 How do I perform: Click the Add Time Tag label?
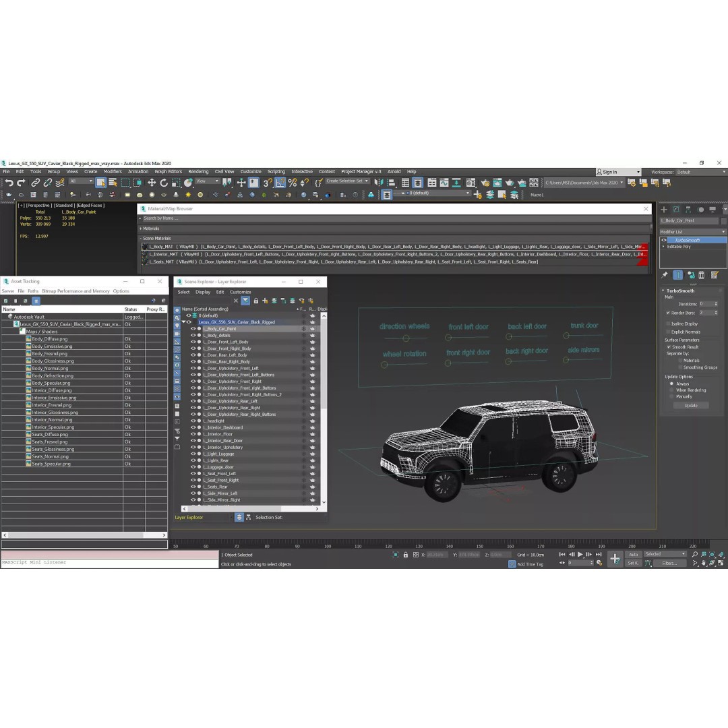[x=530, y=565]
